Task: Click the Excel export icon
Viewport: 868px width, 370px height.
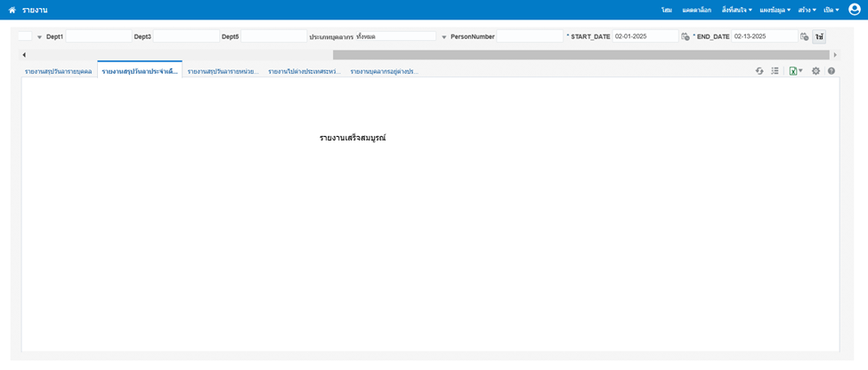Action: pos(792,71)
